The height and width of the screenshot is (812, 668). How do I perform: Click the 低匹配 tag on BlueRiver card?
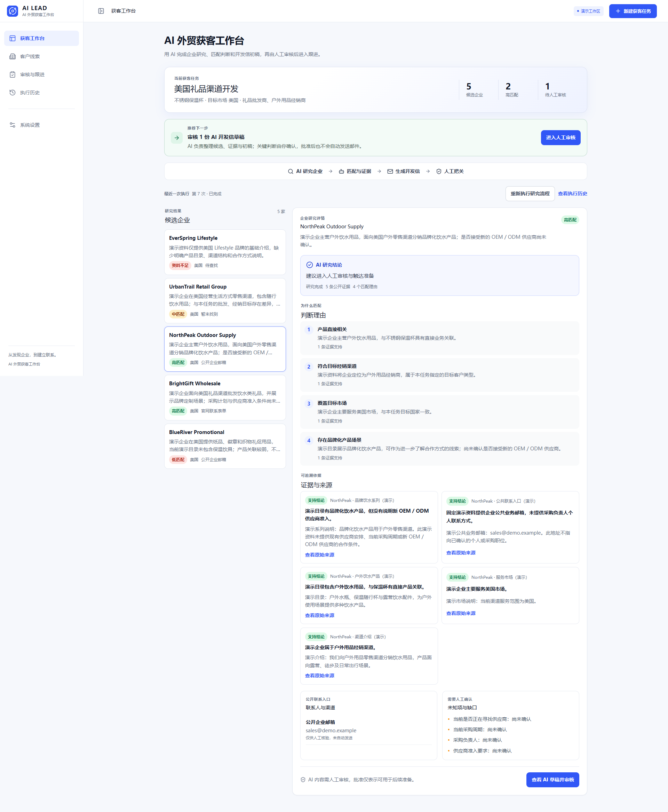pyautogui.click(x=178, y=460)
